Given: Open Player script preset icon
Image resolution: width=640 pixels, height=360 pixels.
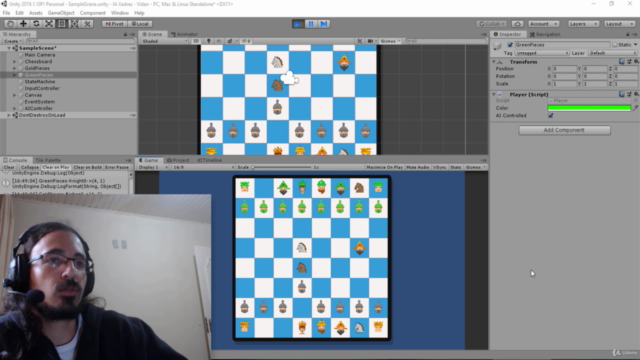Looking at the screenshot, I should pyautogui.click(x=629, y=94).
